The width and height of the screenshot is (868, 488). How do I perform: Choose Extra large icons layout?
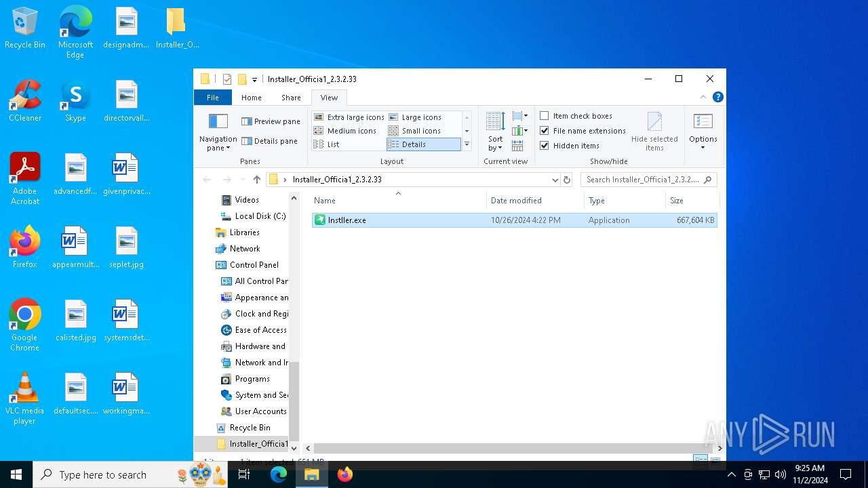click(x=349, y=117)
